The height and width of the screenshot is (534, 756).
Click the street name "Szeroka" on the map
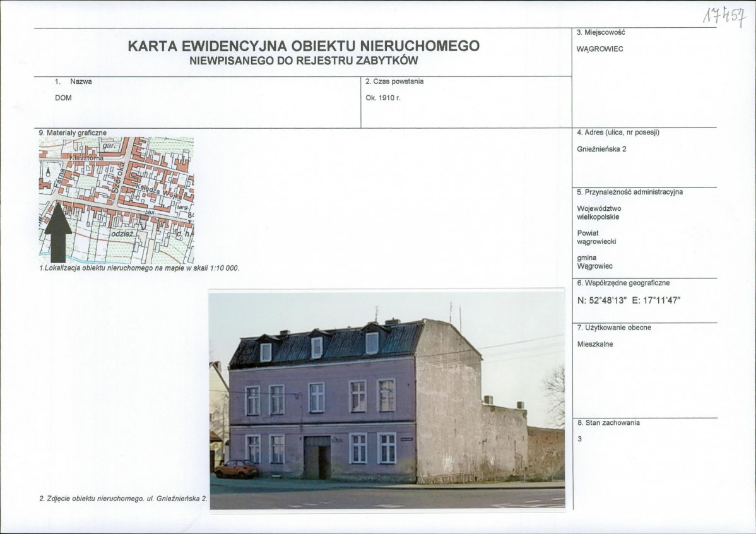click(117, 177)
